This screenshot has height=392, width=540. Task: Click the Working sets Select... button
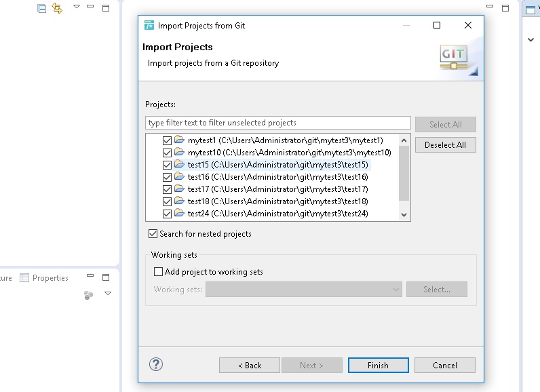(437, 290)
